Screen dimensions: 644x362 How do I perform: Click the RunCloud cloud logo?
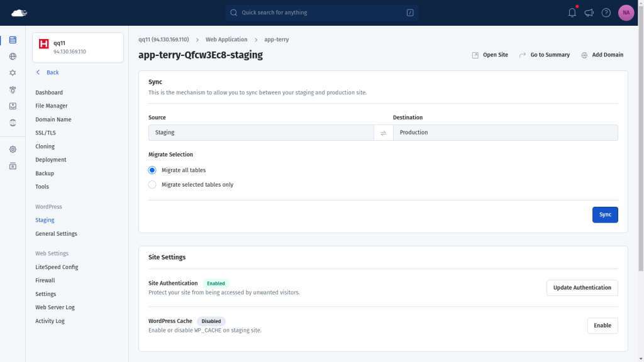(20, 13)
